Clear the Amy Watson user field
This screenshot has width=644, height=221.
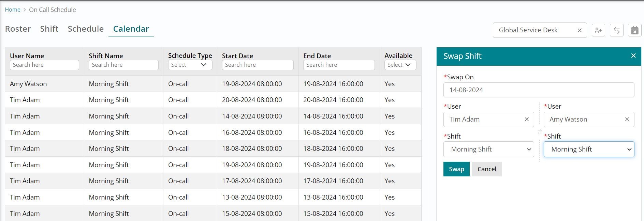[627, 119]
